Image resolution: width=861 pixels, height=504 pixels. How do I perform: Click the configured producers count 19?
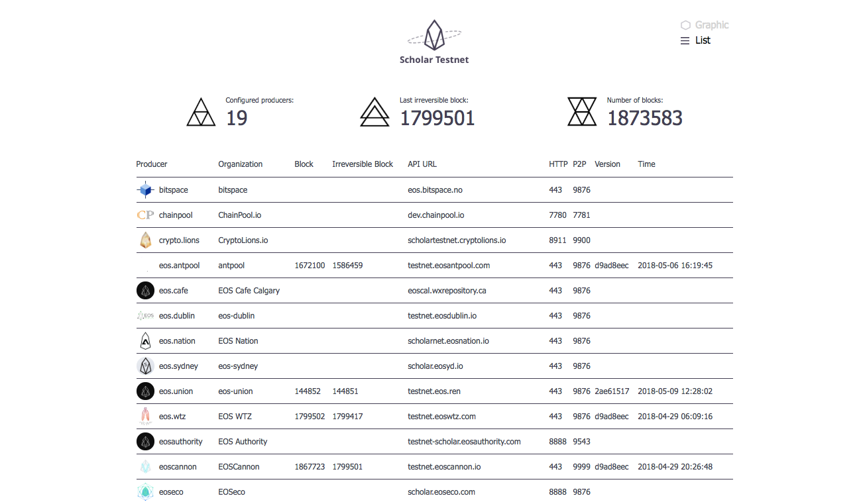(237, 118)
